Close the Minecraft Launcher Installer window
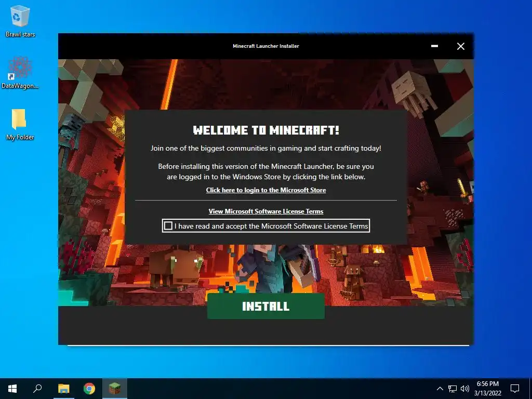 coord(460,46)
